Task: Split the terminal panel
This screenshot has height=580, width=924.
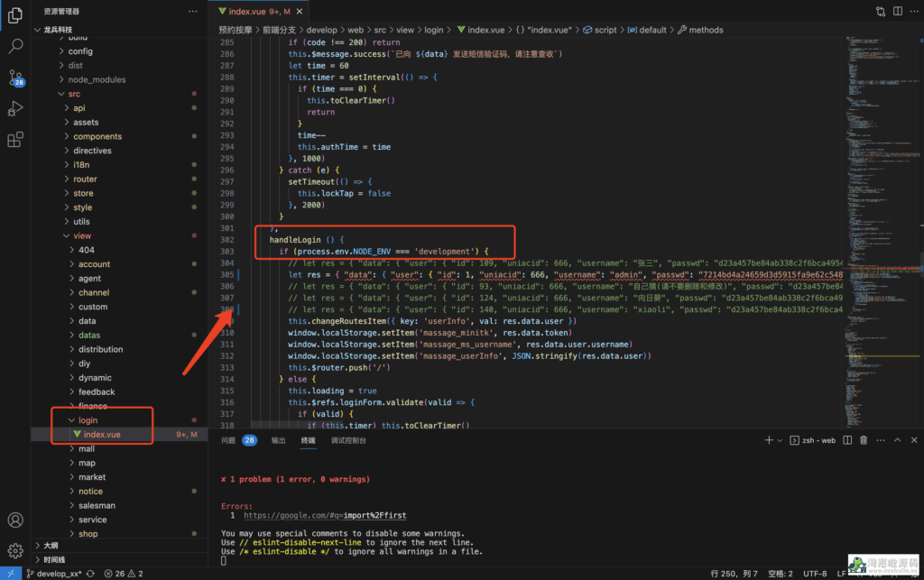Action: coord(847,440)
